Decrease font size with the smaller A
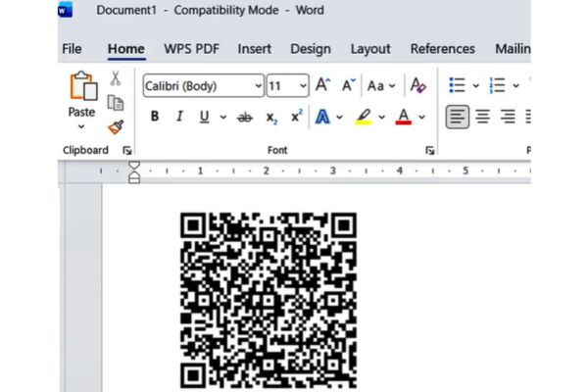This screenshot has height=392, width=588. tap(348, 85)
